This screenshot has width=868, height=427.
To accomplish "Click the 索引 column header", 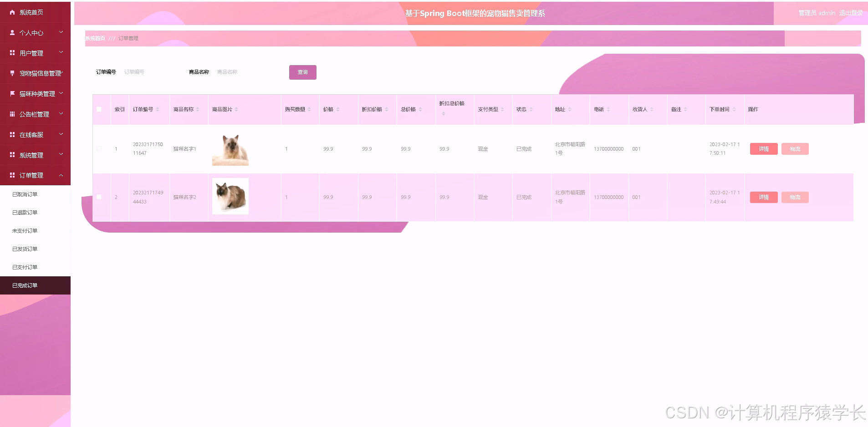I will tap(120, 109).
